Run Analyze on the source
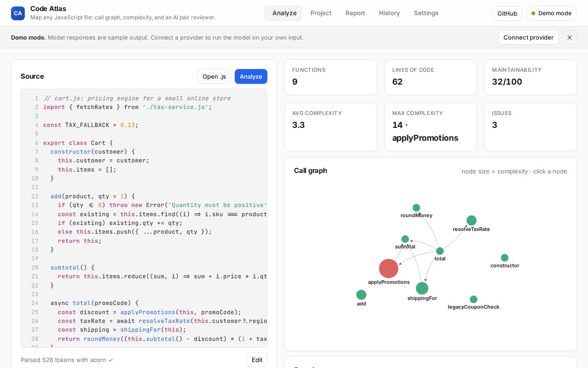The width and height of the screenshot is (588, 368). point(251,76)
